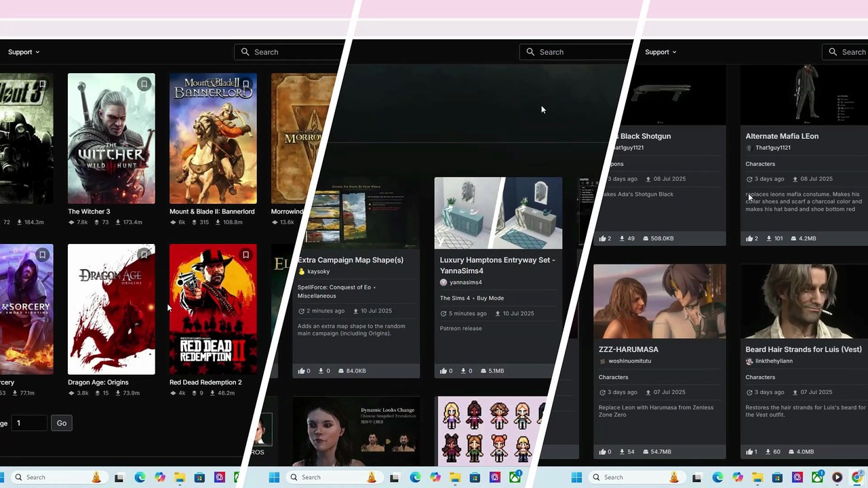Open the Extra Campaign Map Shape(s) mod title
The image size is (868, 488).
click(x=351, y=260)
